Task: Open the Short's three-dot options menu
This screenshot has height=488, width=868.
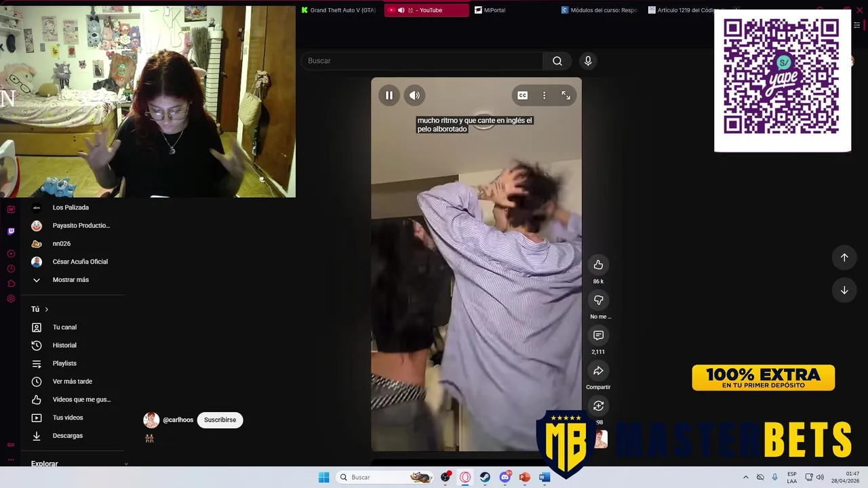Action: point(544,96)
